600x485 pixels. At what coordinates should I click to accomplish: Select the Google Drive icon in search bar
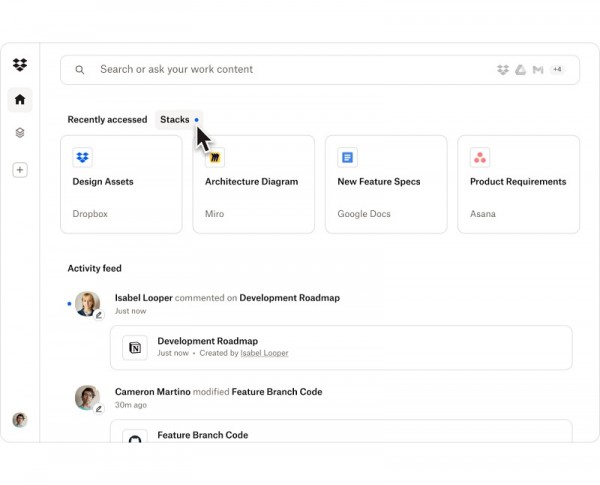520,70
